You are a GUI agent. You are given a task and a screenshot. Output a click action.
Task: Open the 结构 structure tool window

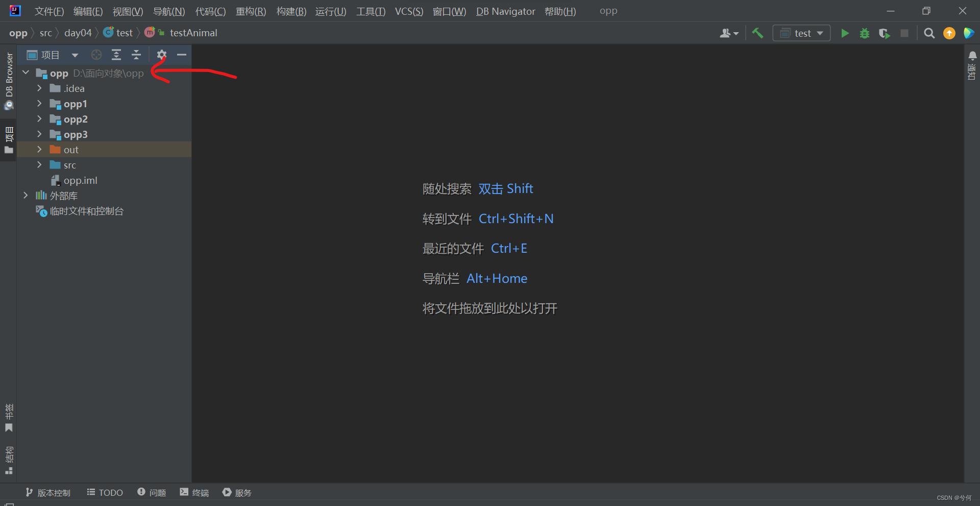[x=9, y=460]
